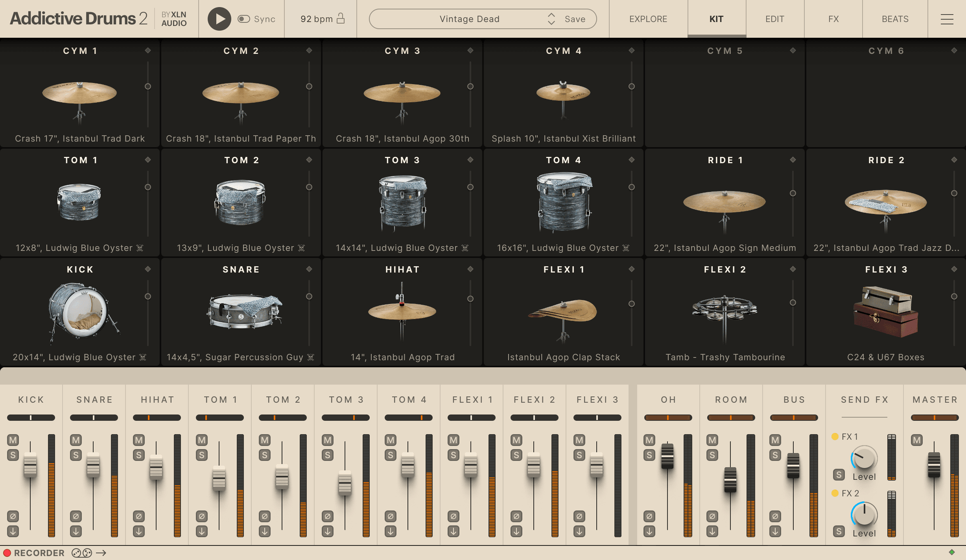Toggle the Sync switch
The width and height of the screenshot is (966, 560).
(244, 18)
